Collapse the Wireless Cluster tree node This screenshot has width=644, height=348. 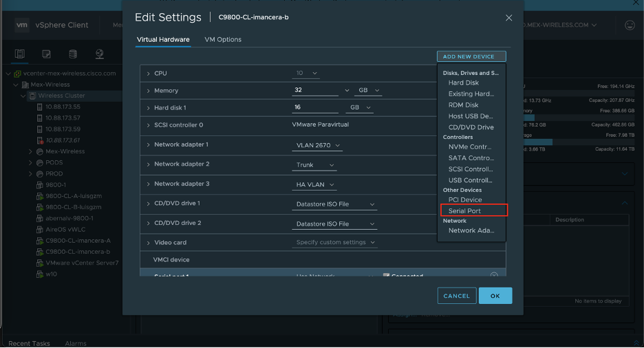point(23,96)
